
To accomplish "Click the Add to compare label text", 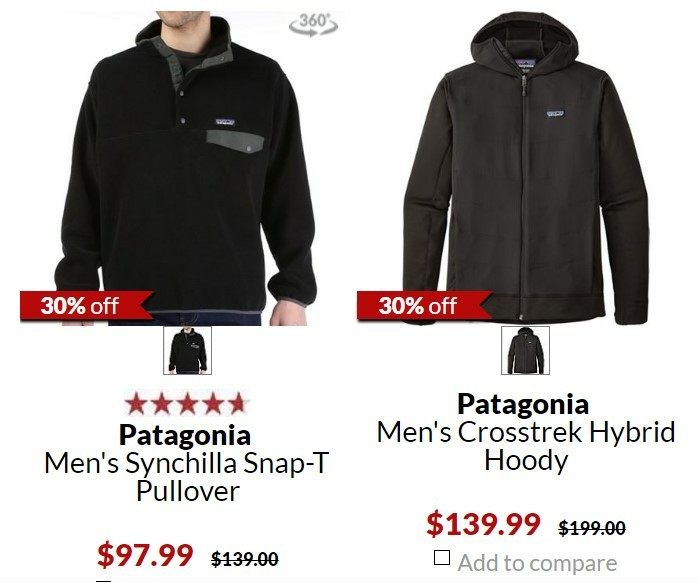I will pyautogui.click(x=537, y=562).
